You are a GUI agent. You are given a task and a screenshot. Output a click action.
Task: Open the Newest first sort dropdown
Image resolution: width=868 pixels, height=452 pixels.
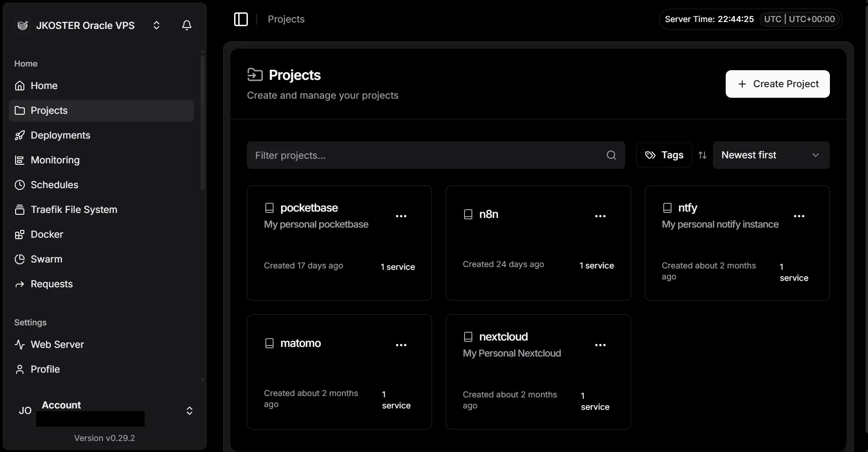[x=771, y=155]
